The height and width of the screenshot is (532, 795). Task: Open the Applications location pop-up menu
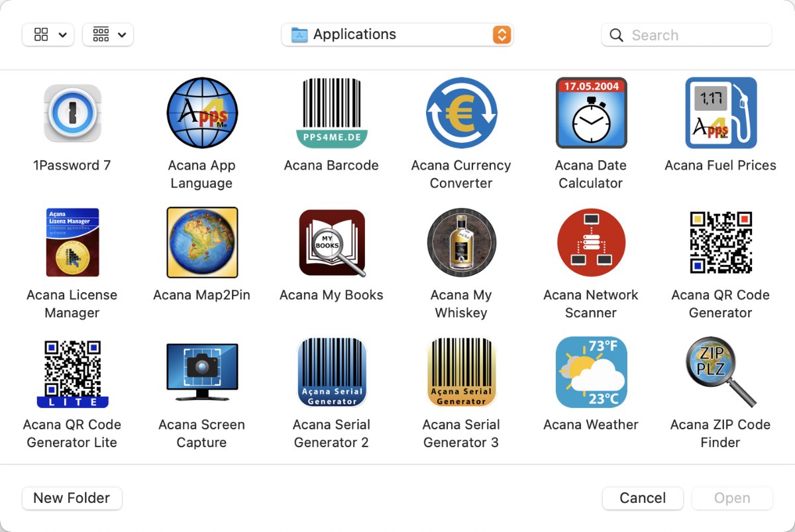click(397, 35)
